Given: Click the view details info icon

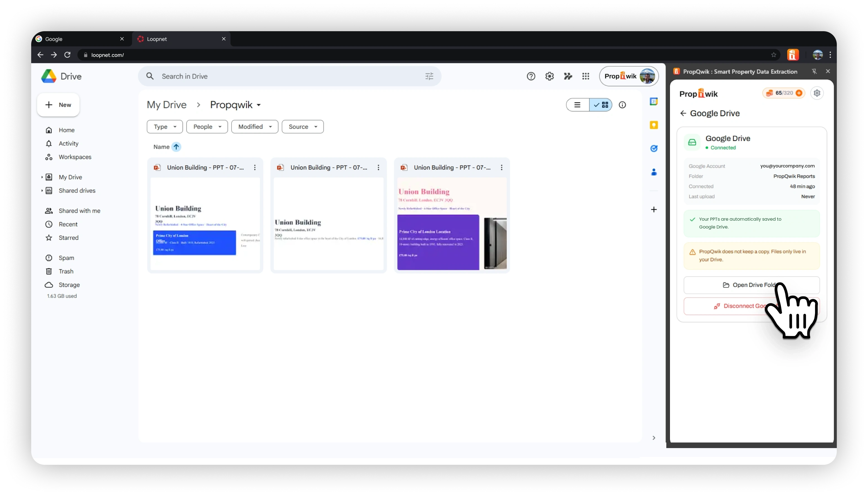Looking at the screenshot, I should (622, 105).
